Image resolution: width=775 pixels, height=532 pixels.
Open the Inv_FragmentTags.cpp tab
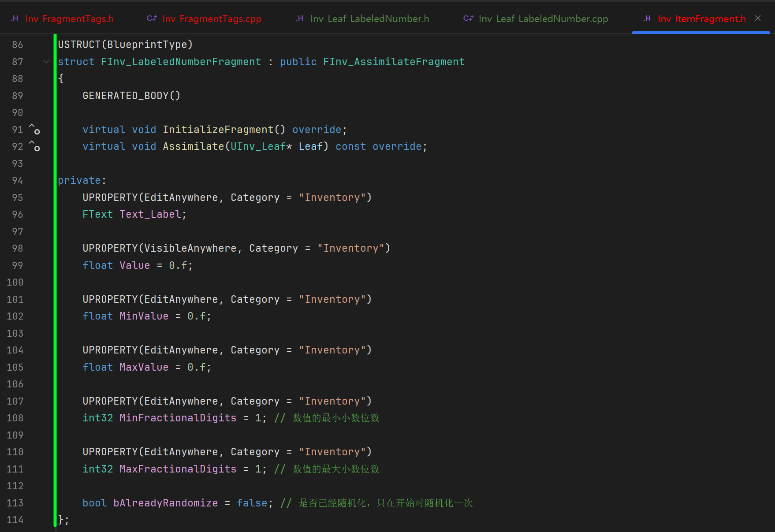click(204, 19)
